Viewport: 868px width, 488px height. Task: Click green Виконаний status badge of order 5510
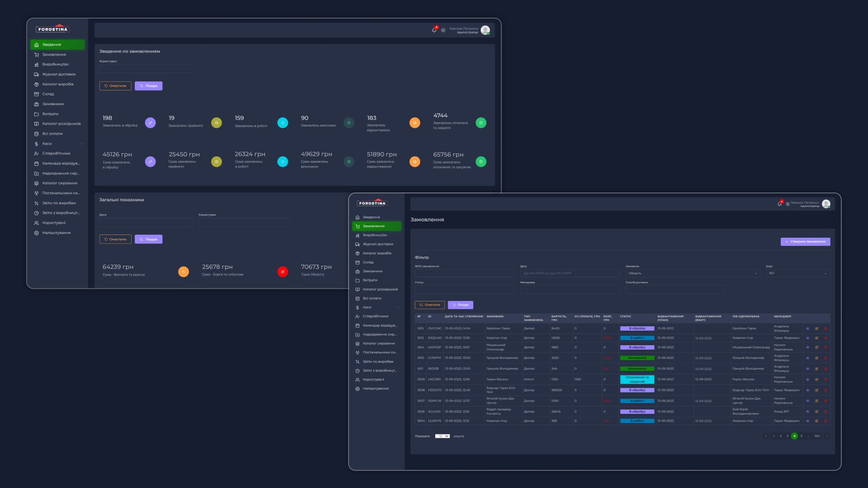637,358
